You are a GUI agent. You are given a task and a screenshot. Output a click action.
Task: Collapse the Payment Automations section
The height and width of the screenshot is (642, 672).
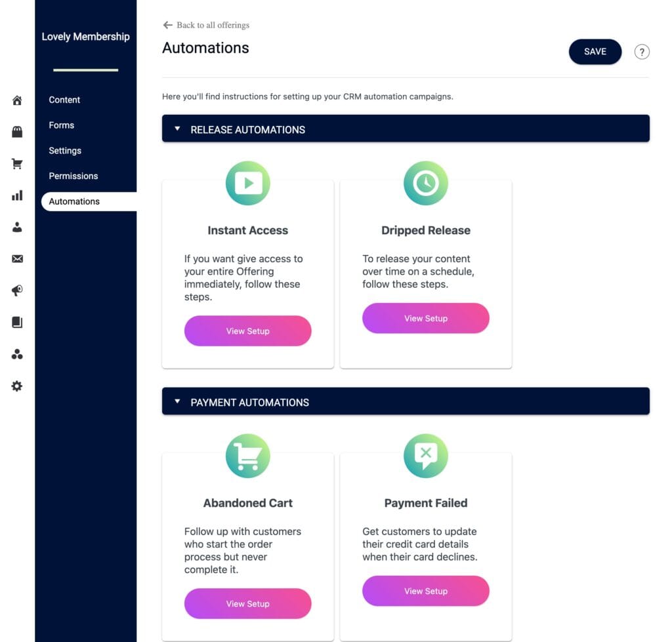(177, 401)
